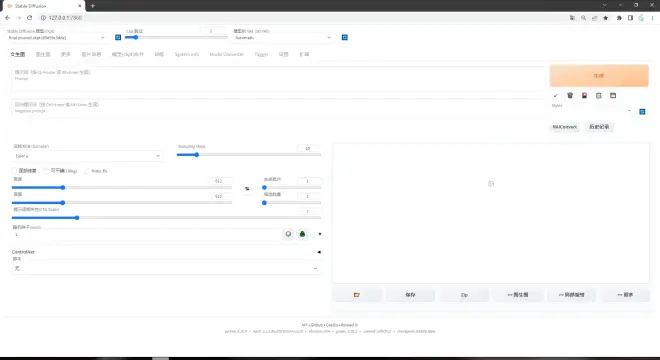Click the red extra networks card icon
The width and height of the screenshot is (660, 360).
[x=584, y=96]
